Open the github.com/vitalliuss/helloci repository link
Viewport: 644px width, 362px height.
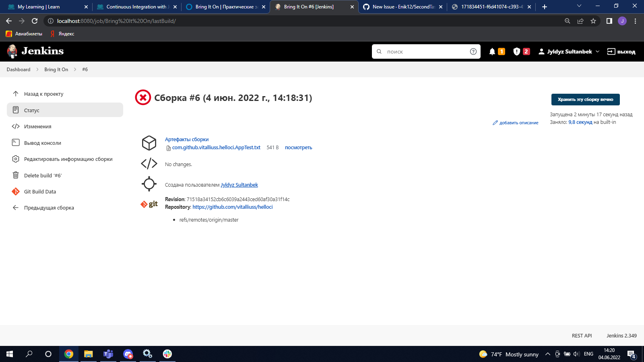coord(233,207)
